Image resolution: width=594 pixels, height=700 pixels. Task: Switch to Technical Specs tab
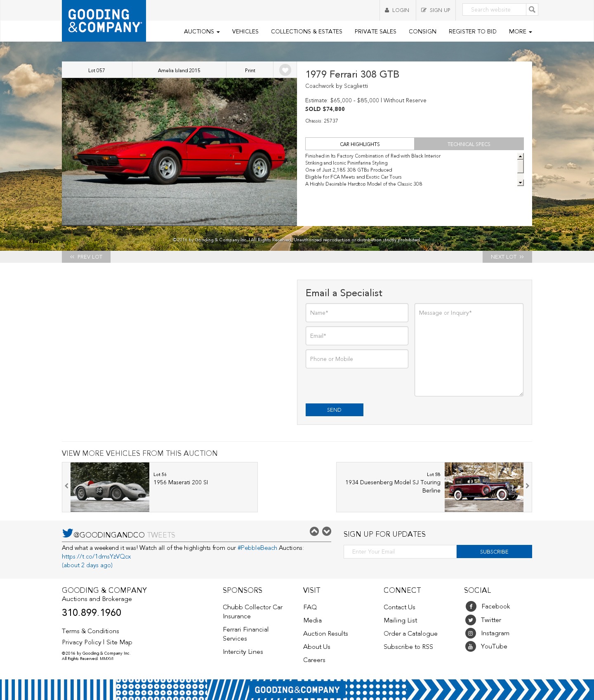[469, 144]
